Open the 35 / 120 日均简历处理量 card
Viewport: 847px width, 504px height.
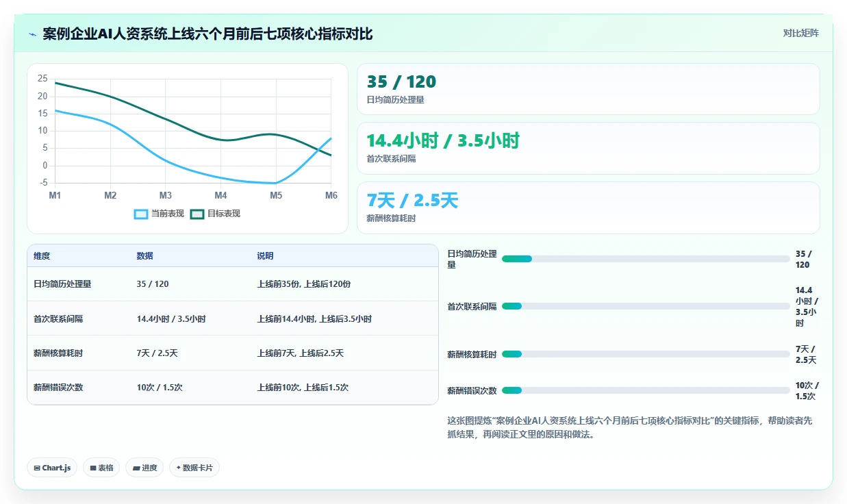588,89
